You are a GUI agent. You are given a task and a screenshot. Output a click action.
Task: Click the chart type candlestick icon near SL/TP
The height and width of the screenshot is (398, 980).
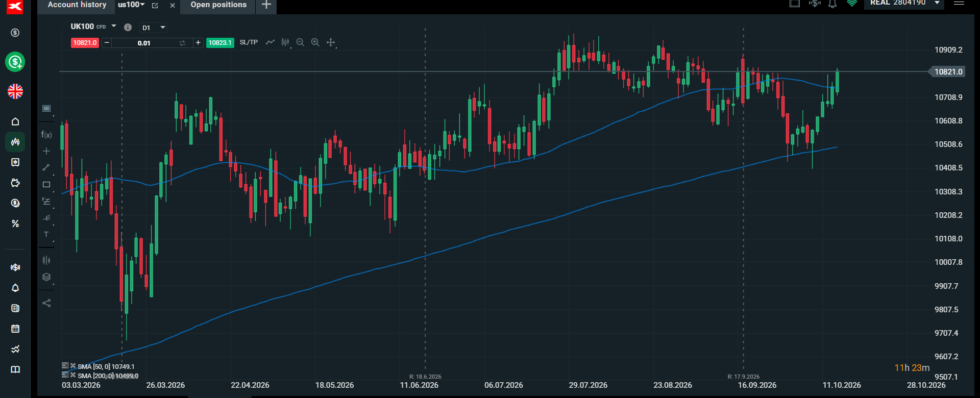[285, 42]
